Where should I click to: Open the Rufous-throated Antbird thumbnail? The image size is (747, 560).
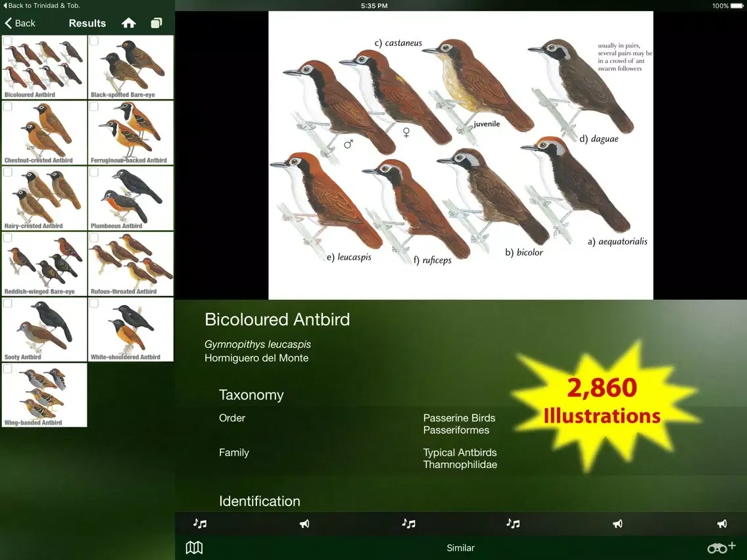pos(131,264)
